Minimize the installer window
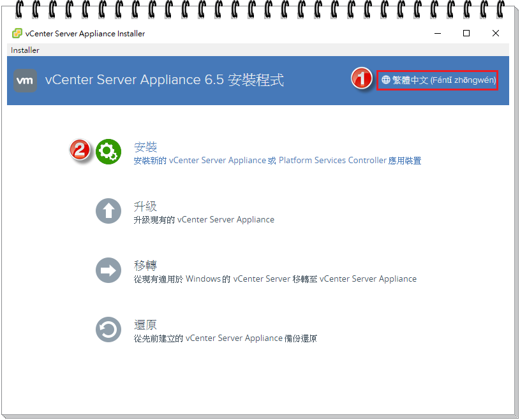This screenshot has height=420, width=520. [x=438, y=33]
